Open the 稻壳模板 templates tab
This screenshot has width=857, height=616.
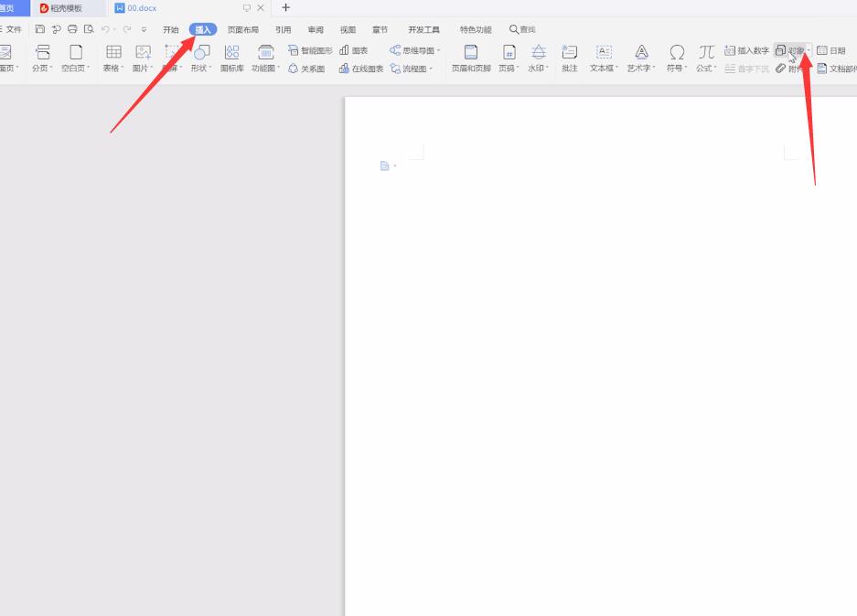tap(67, 8)
